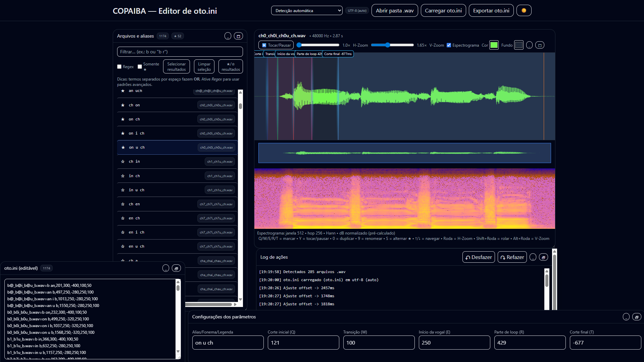The image size is (644, 362).
Task: Pop out the Configurações dos parâmetros panel
Action: [637, 317]
